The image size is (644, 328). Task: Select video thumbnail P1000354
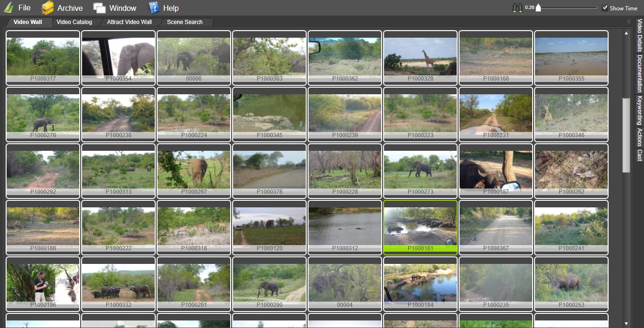tap(118, 58)
